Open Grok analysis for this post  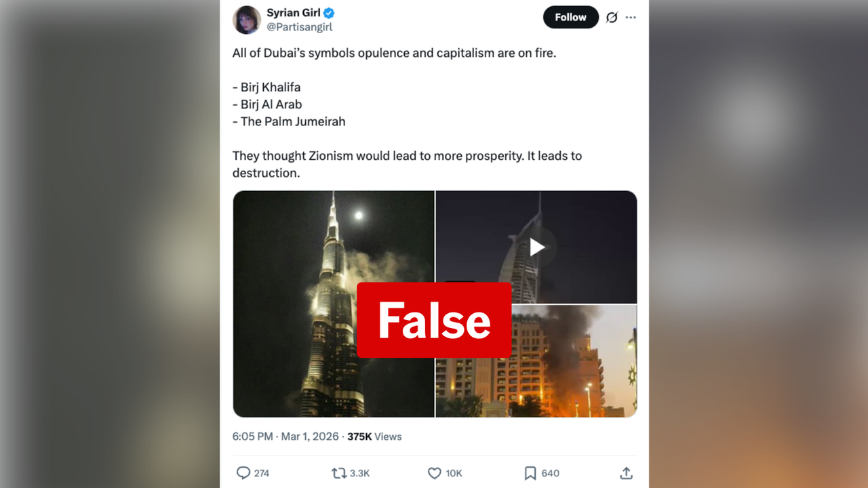coord(612,17)
